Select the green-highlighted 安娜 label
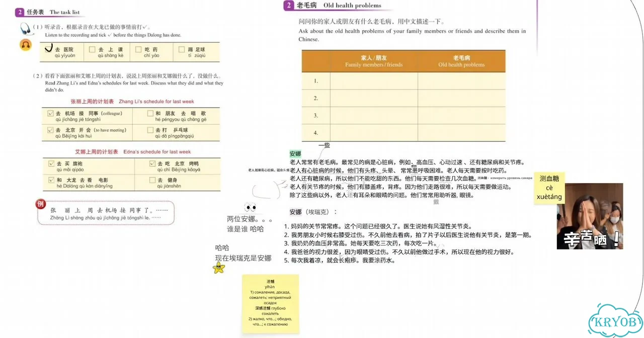Screen dimensions: 644x338 tap(295, 154)
